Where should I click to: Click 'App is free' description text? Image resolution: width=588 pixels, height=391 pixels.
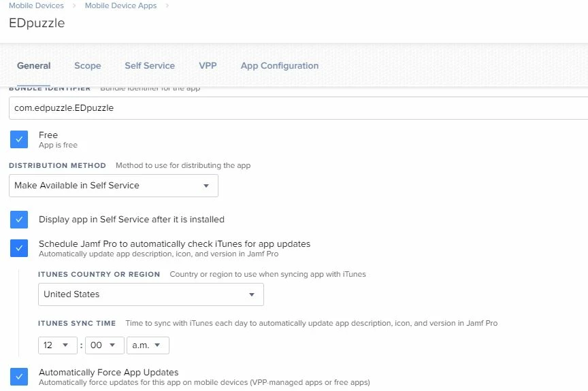58,145
